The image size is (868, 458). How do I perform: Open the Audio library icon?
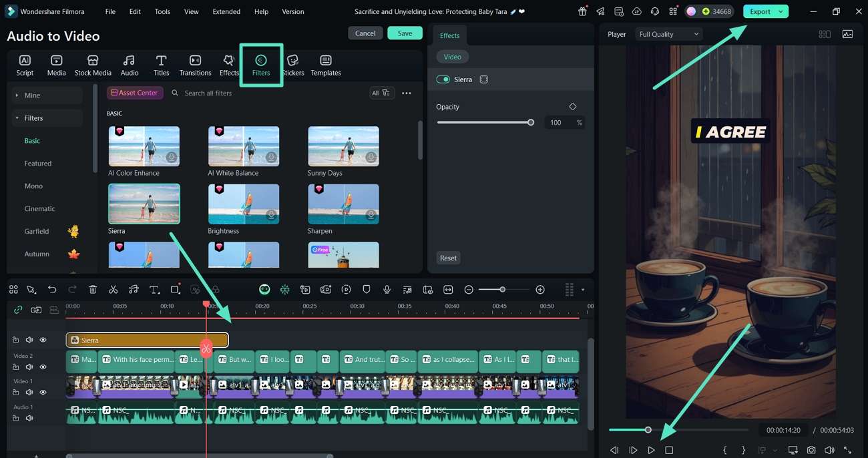tap(130, 65)
